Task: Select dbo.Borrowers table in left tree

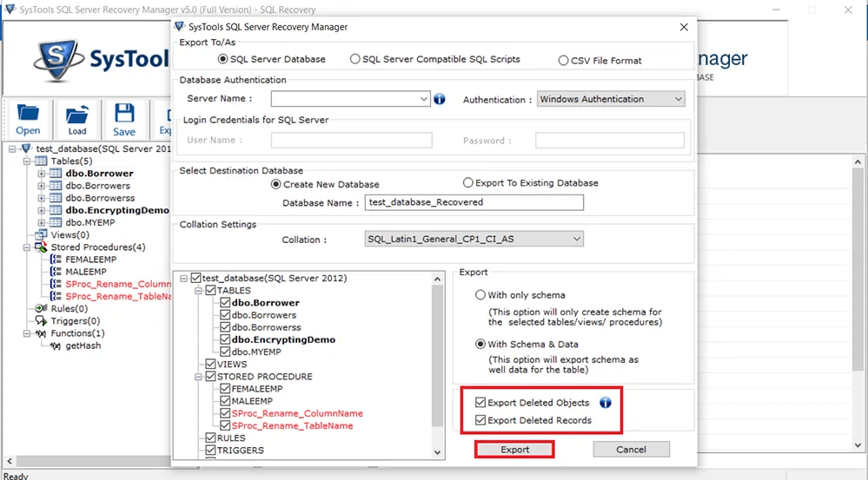Action: tap(98, 186)
